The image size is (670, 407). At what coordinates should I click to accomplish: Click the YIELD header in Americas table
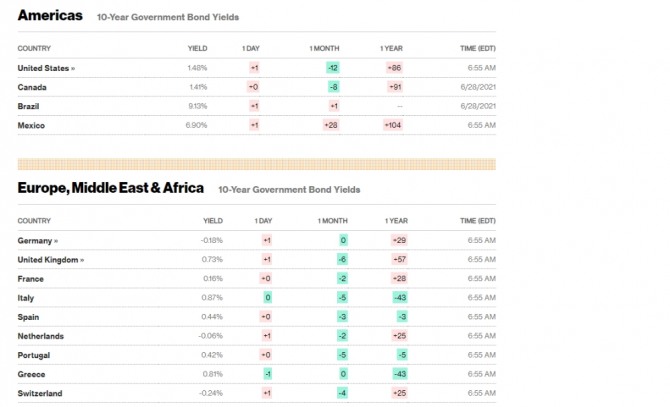point(197,48)
